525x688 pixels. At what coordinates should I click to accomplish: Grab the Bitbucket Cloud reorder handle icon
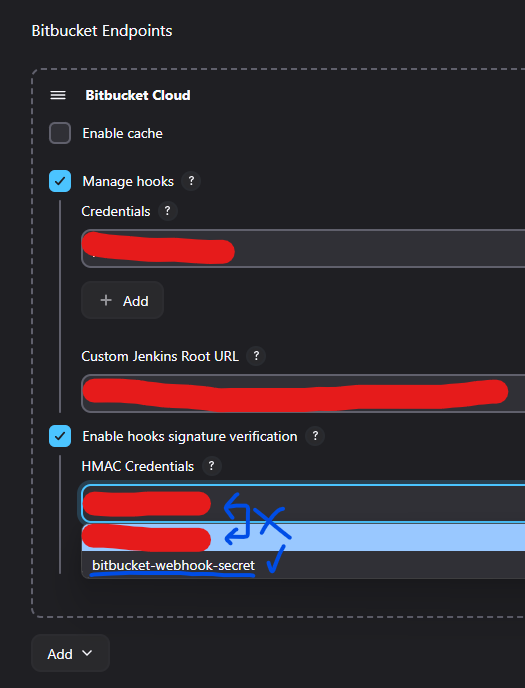pos(58,95)
